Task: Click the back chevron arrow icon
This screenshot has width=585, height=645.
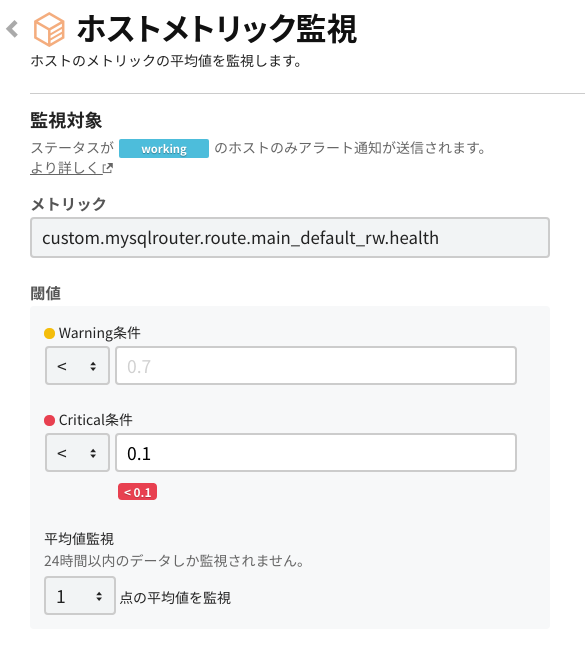Action: click(x=12, y=29)
